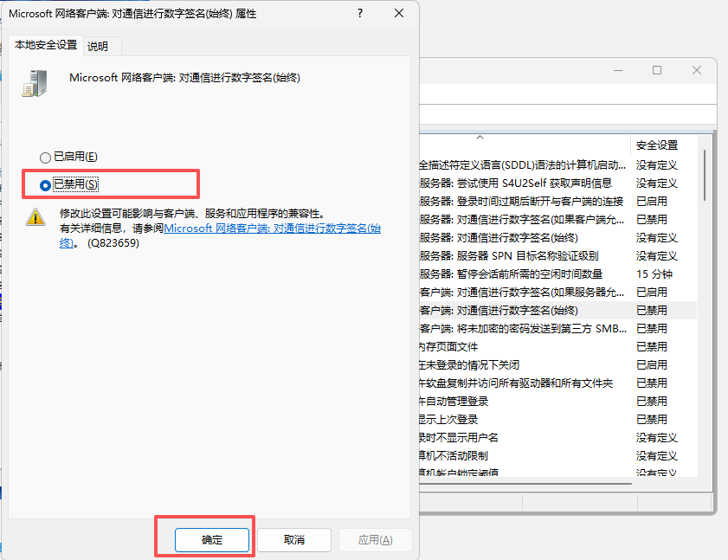Click the help question mark icon

[359, 15]
